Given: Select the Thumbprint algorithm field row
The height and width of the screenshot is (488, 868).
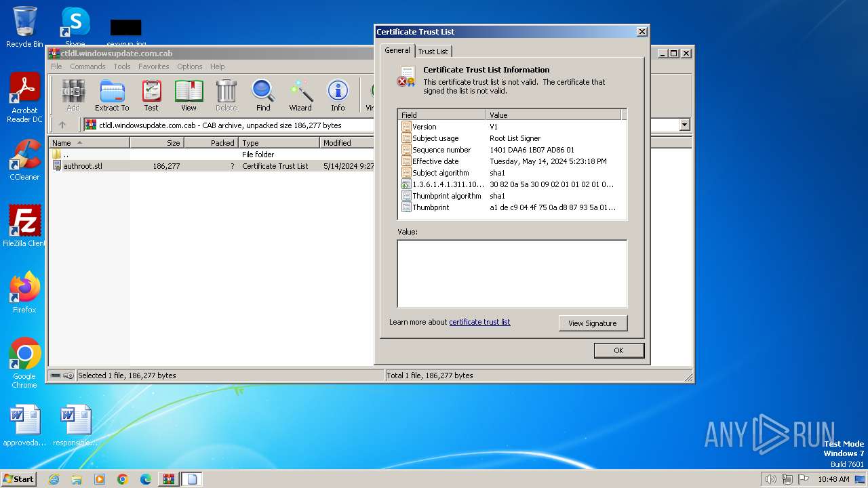Looking at the screenshot, I should click(512, 196).
